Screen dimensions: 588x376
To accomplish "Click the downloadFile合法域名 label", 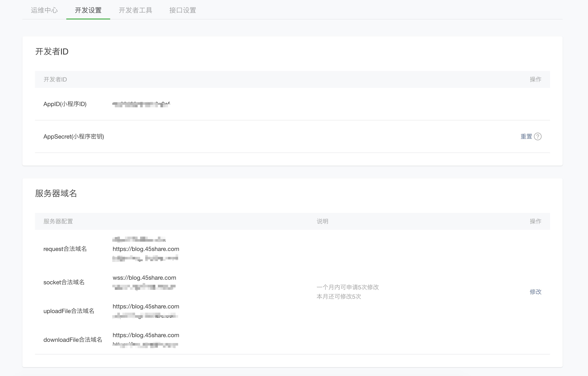I will coord(73,340).
